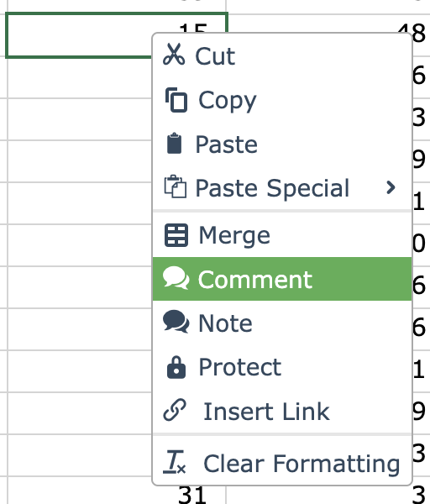Click the scissors Cut icon

(x=174, y=55)
